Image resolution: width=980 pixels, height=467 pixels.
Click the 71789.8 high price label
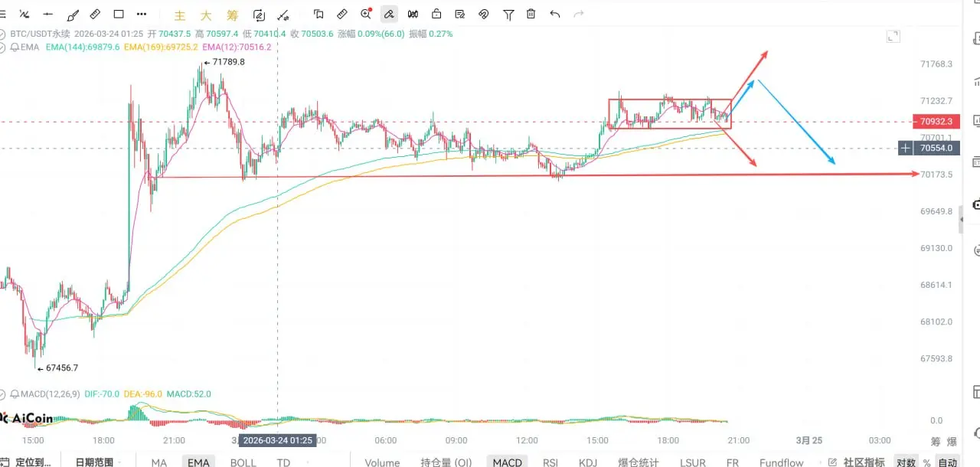tap(228, 62)
